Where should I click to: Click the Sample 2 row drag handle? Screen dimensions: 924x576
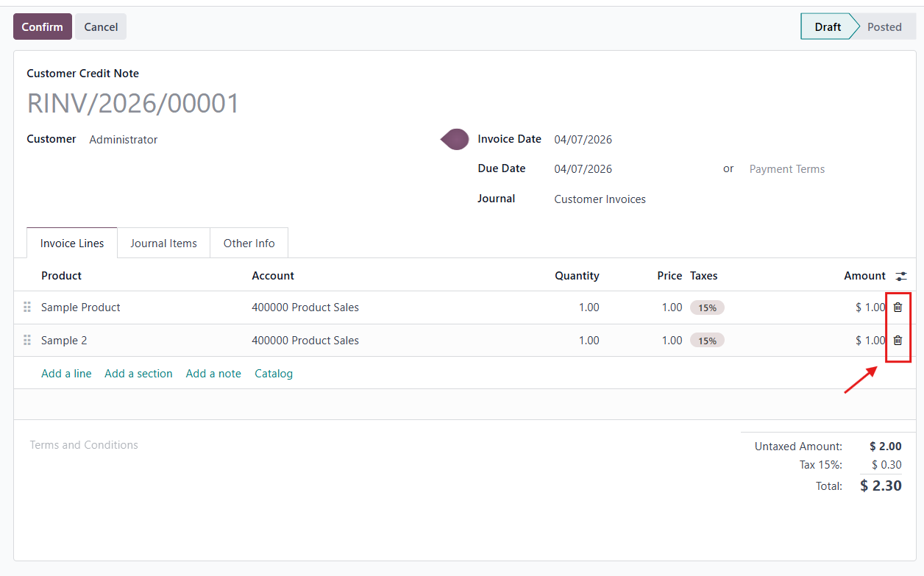pos(27,341)
